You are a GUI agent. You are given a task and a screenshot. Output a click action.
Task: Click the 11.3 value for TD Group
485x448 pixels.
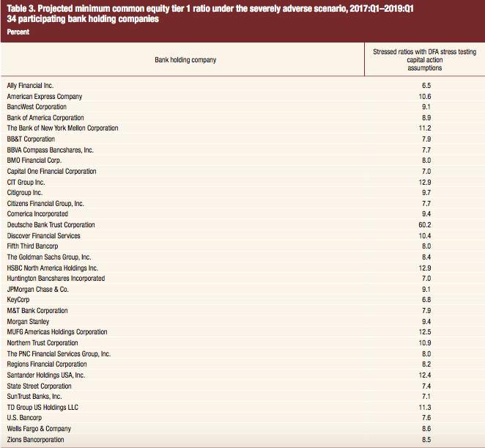[425, 407]
